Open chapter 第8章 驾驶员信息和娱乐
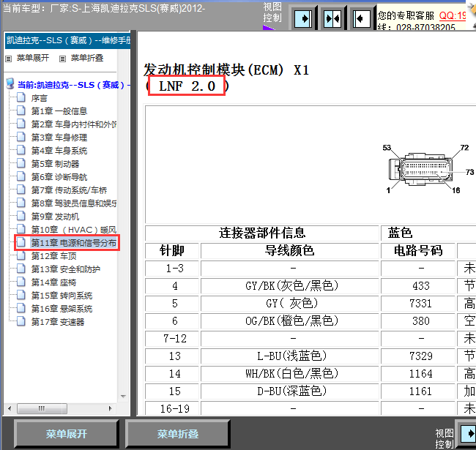 click(x=74, y=203)
